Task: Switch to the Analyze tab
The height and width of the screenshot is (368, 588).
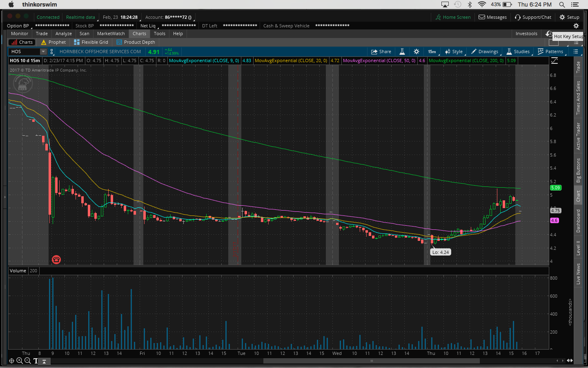Action: coord(63,34)
